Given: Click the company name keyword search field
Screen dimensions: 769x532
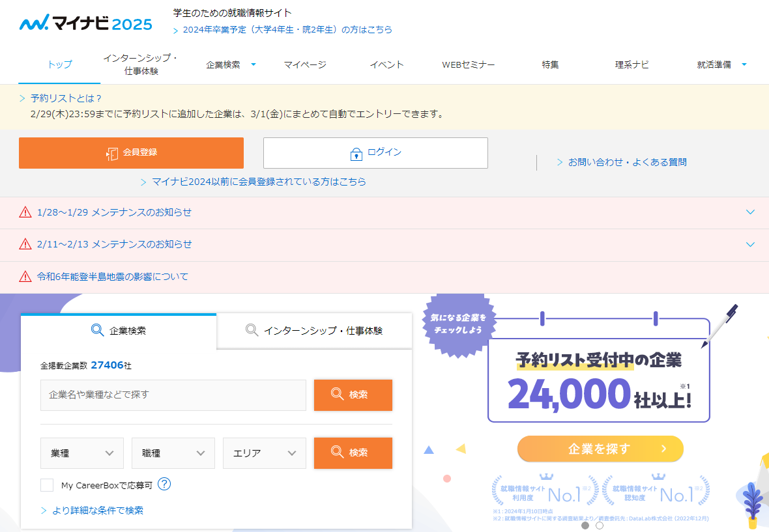Looking at the screenshot, I should [173, 395].
